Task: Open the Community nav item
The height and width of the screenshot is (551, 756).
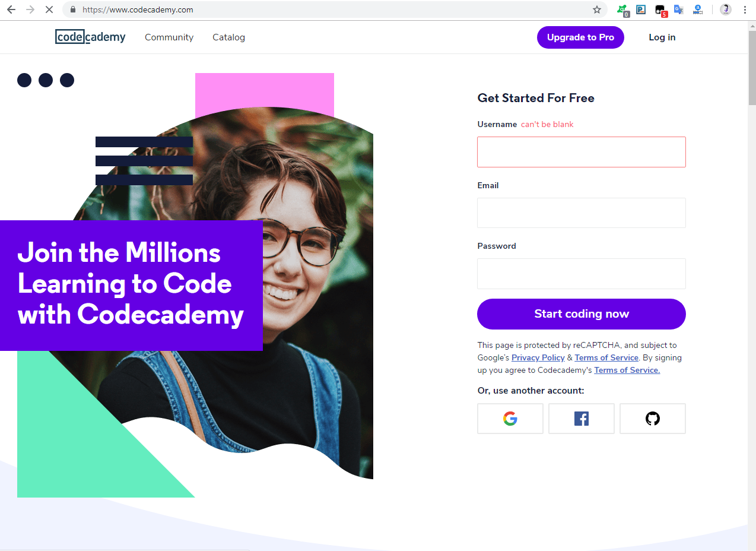Action: point(169,37)
